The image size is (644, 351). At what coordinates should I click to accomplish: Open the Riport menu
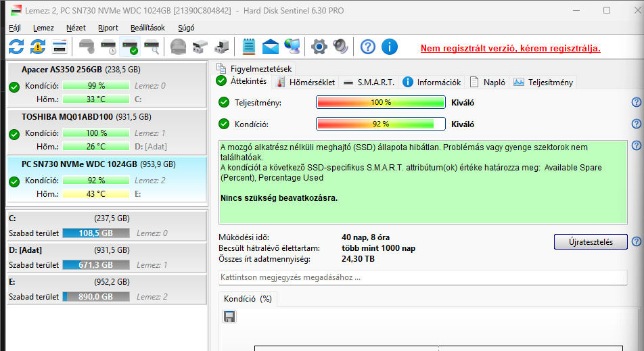[x=108, y=28]
